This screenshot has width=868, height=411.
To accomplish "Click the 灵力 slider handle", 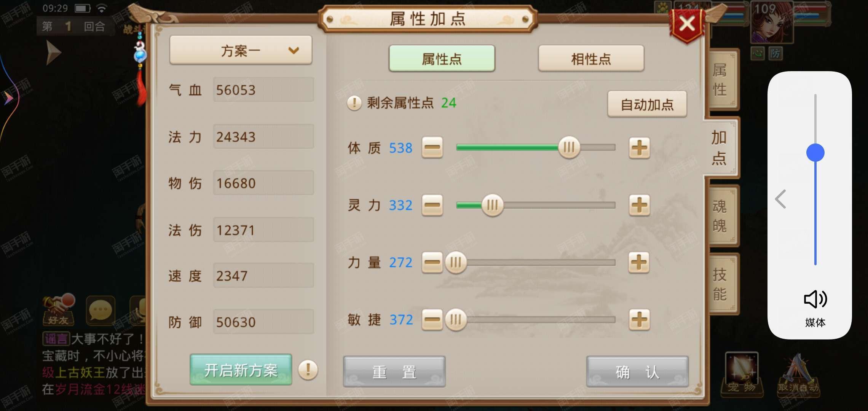I will (492, 205).
